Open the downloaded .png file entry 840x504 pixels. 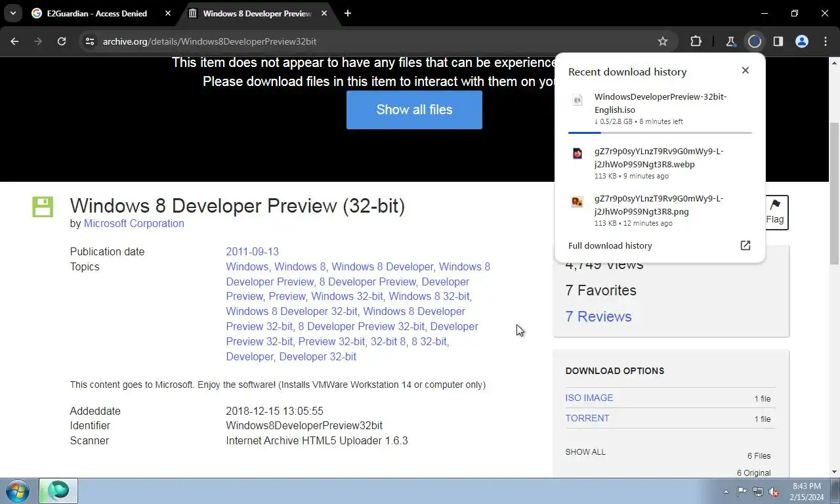click(660, 211)
